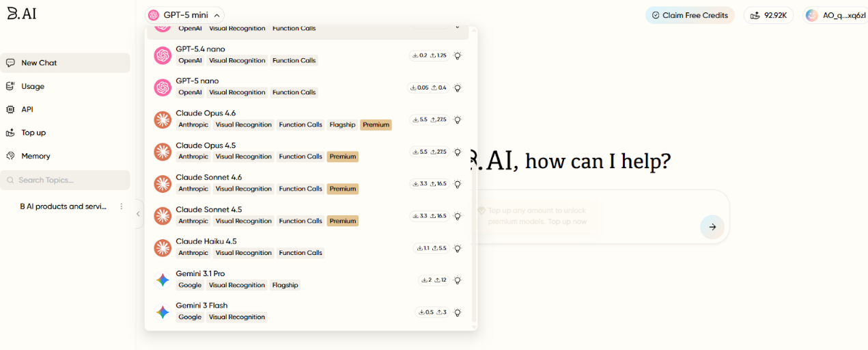
Task: Click the lightbulb icon next to Claude Opus 4.6
Action: [x=458, y=120]
